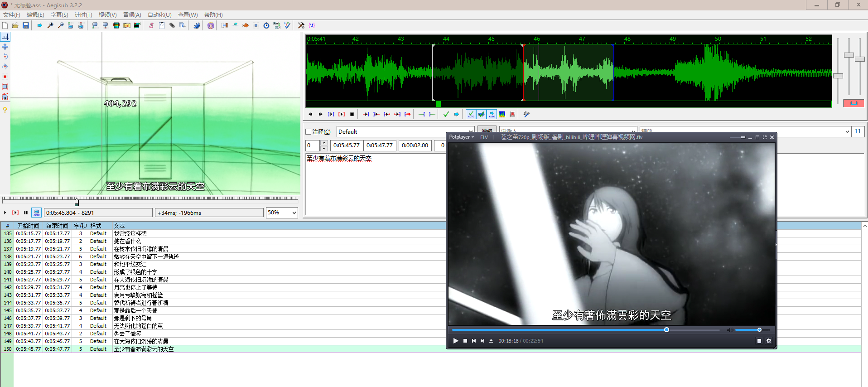Click the Potplayer seek bar handle
Screen dimensions: 868x387
pyautogui.click(x=666, y=330)
